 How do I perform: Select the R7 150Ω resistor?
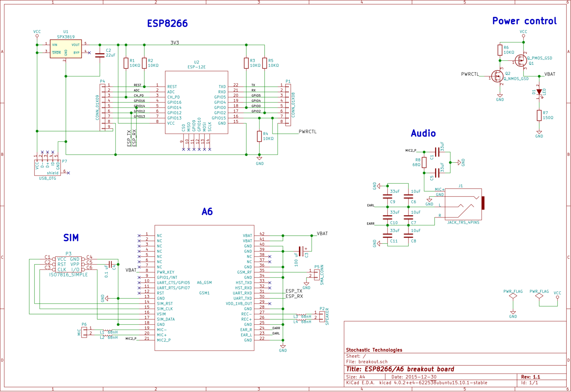point(539,116)
